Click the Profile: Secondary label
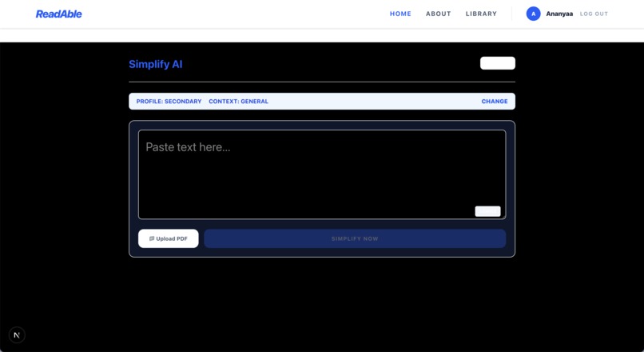The height and width of the screenshot is (352, 644). pos(169,101)
